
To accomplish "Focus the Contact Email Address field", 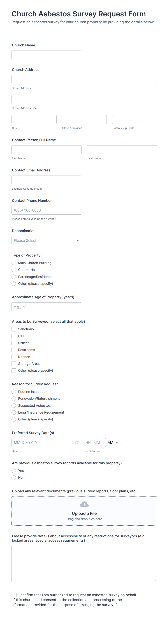I will (x=47, y=180).
